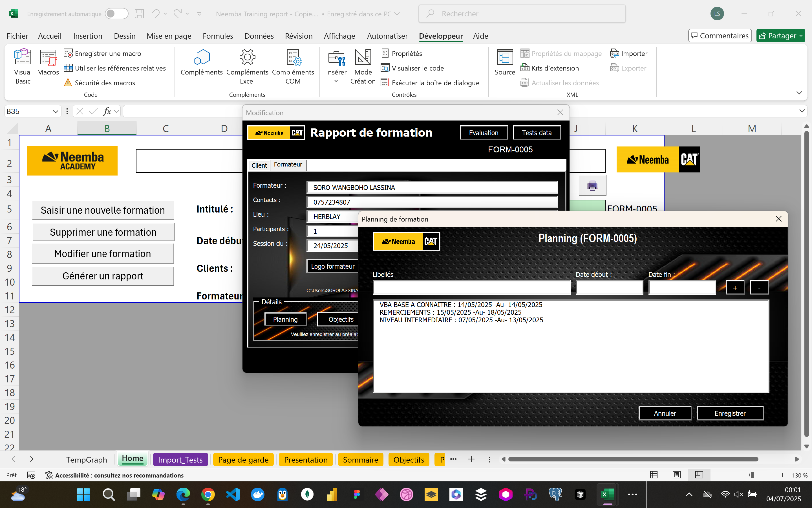Click the plus button to add planning
This screenshot has height=508, width=812.
point(735,288)
